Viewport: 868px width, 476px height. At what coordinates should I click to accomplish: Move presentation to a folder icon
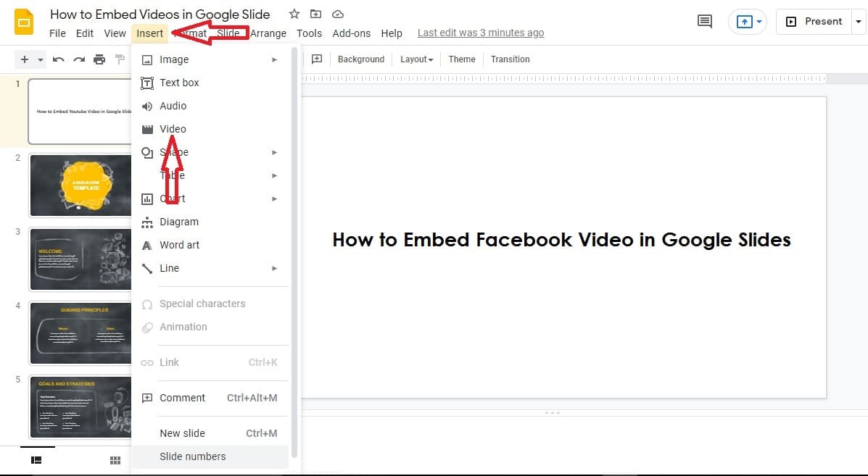315,14
